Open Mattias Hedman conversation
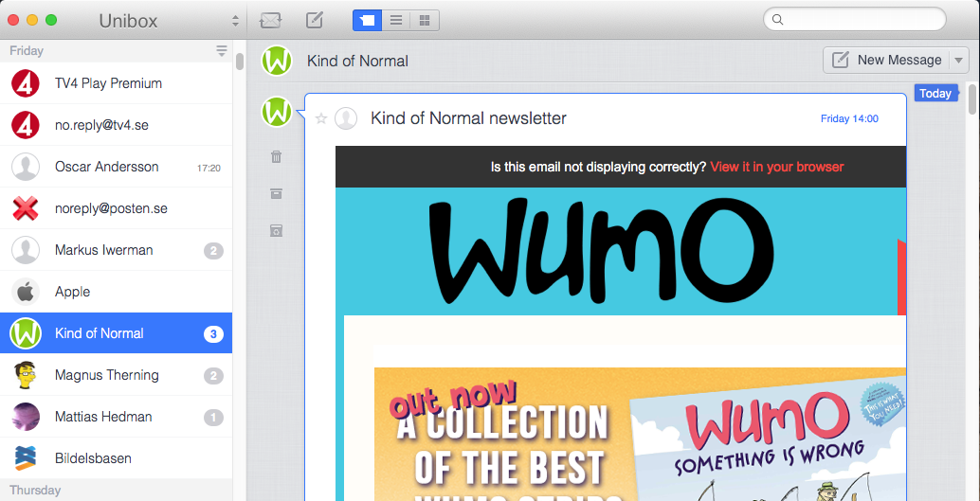 117,417
